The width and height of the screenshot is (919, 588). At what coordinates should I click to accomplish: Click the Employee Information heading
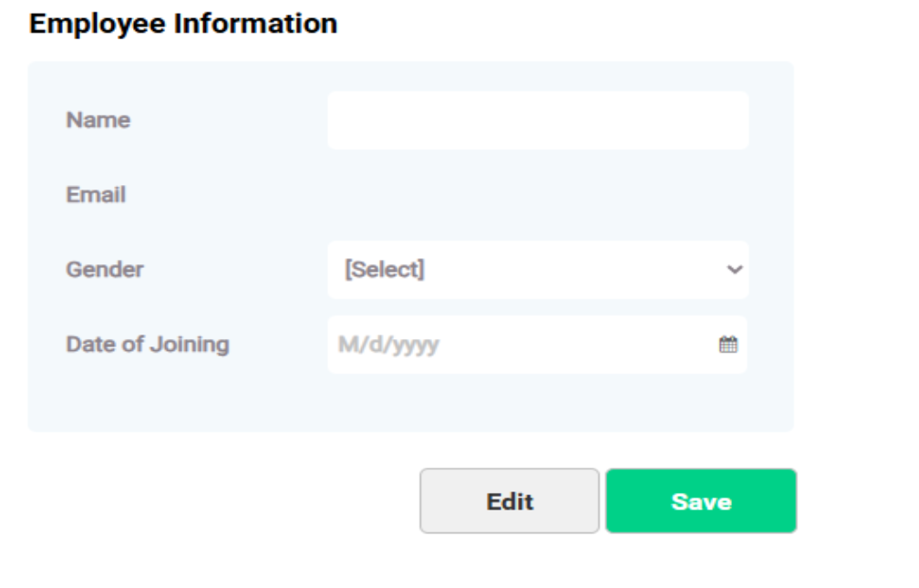click(x=183, y=24)
